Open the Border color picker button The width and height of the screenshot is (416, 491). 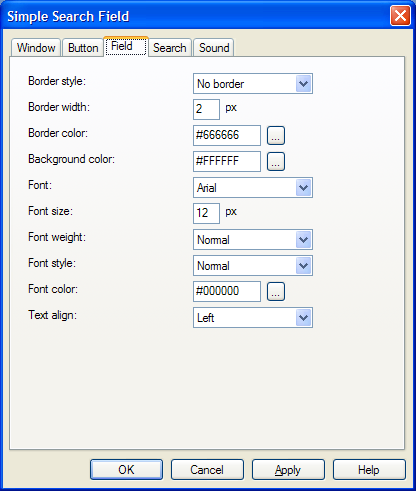point(276,135)
